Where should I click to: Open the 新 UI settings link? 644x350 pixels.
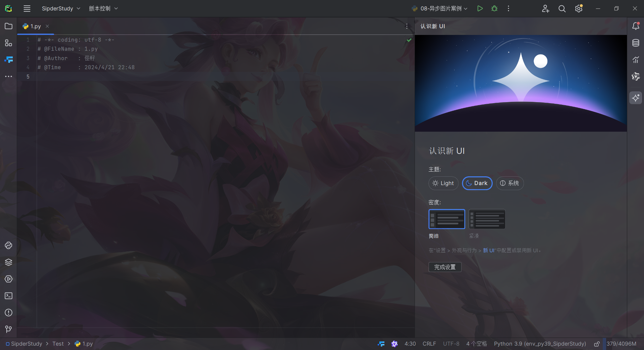point(488,251)
